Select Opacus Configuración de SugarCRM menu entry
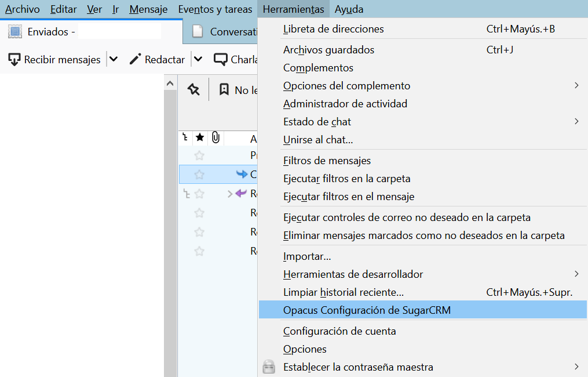 (367, 310)
